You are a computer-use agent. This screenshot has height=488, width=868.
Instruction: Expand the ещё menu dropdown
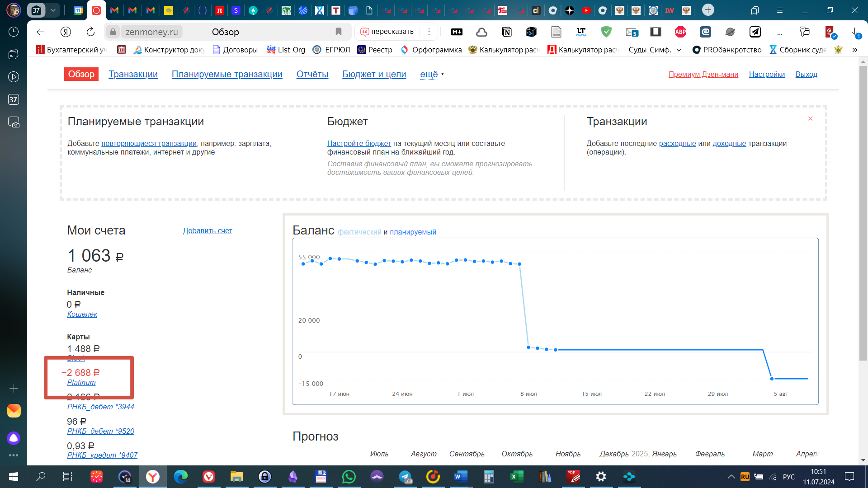[432, 74]
